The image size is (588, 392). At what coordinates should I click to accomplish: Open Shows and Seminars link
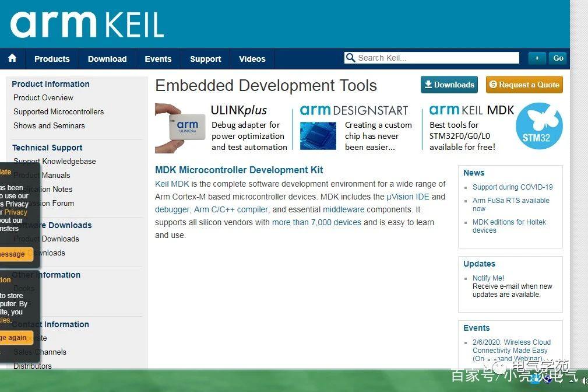(49, 125)
